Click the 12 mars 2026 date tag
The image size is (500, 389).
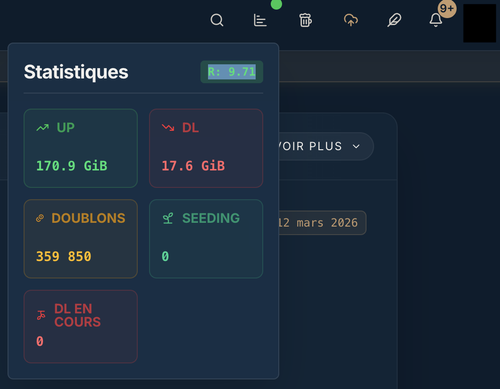322,222
